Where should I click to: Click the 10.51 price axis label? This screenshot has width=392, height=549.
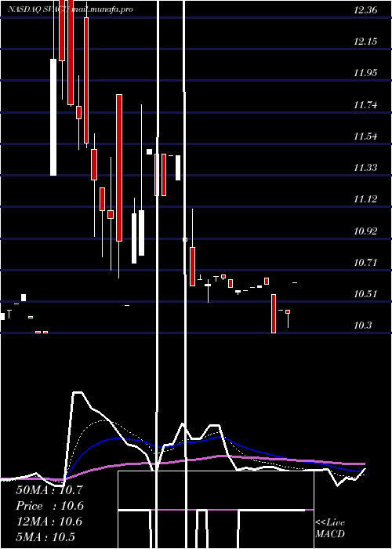tap(365, 294)
